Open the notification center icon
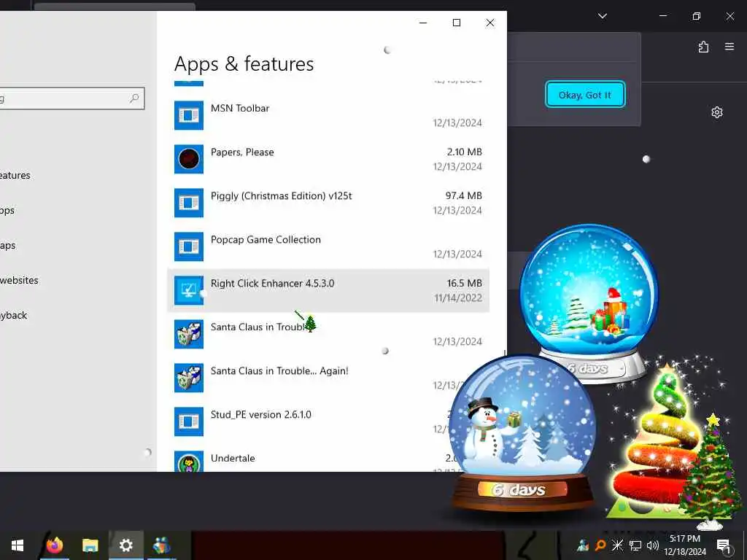 [x=724, y=546]
